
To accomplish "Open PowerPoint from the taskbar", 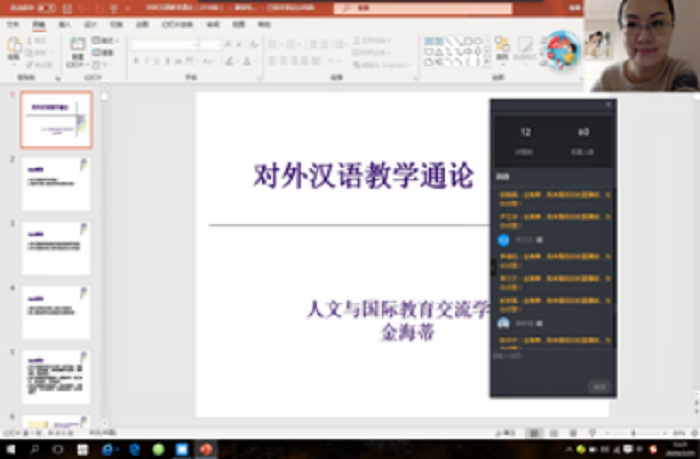I will [x=206, y=450].
